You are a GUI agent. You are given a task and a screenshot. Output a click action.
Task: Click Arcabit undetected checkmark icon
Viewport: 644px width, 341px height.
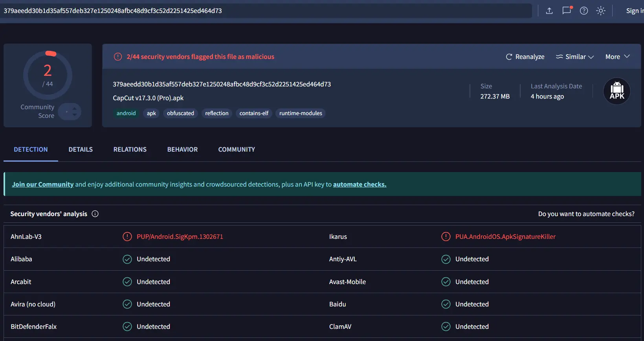127,282
